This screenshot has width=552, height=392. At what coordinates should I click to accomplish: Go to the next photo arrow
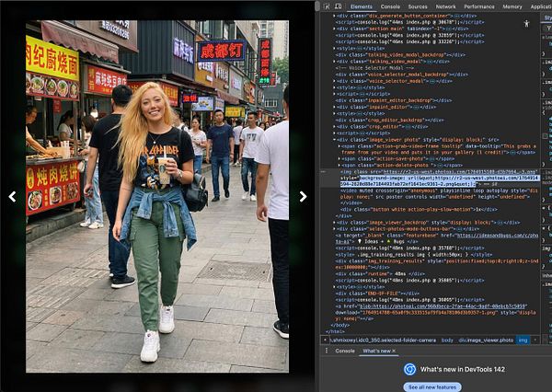(303, 197)
